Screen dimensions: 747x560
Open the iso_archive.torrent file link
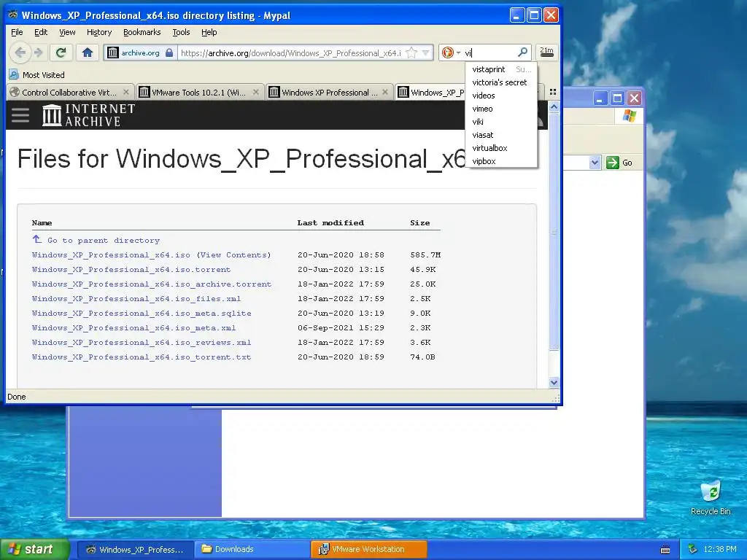[152, 284]
